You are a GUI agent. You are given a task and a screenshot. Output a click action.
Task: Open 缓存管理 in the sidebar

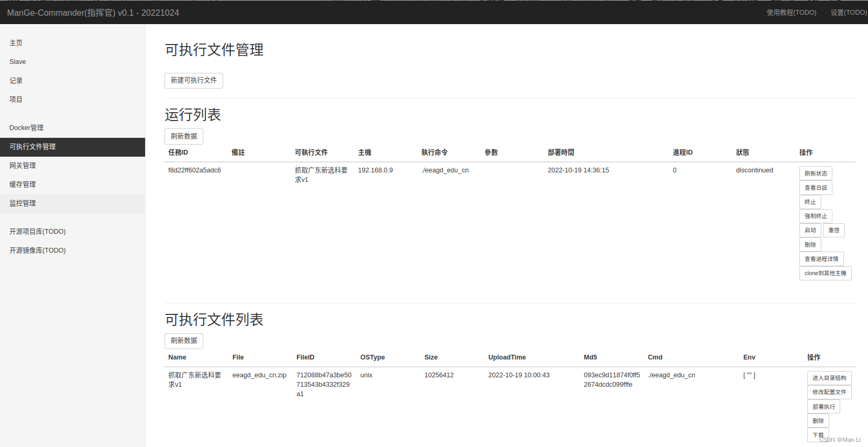point(72,184)
